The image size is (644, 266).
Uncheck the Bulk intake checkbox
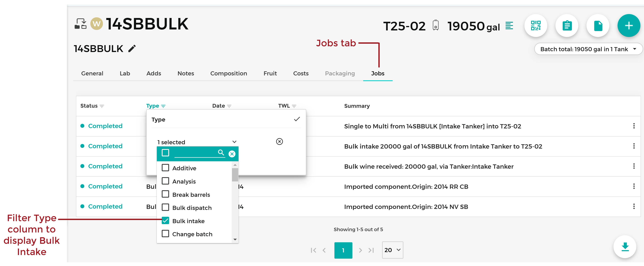pyautogui.click(x=165, y=221)
